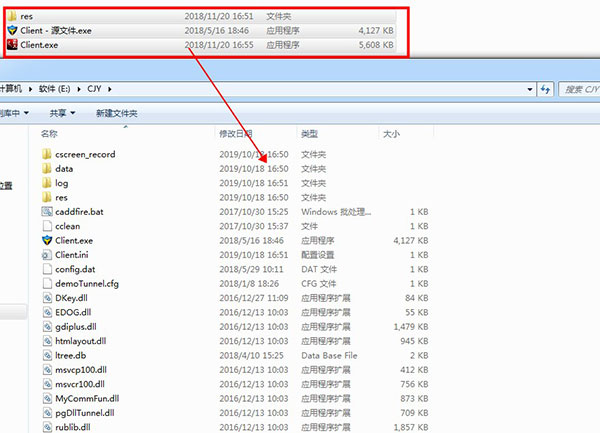Image resolution: width=600 pixels, height=433 pixels.
Task: Select the ltree.db database file icon
Action: [47, 355]
